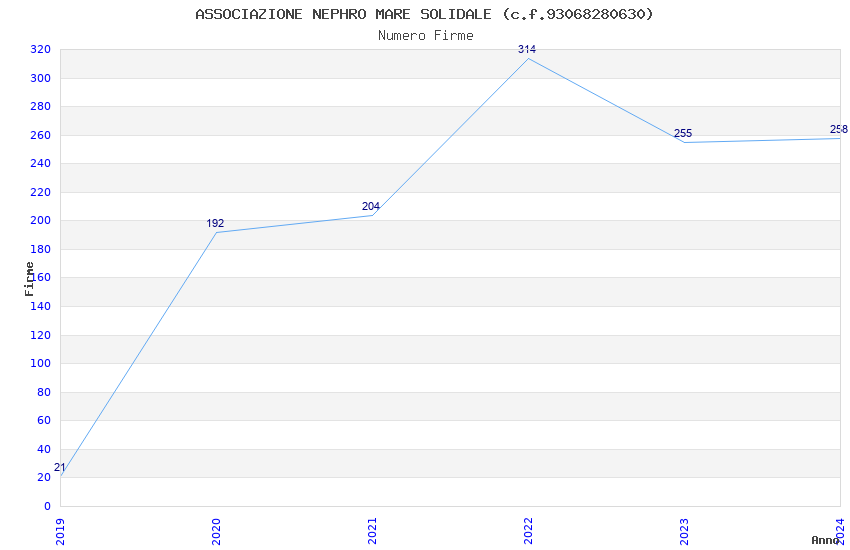Click the y-axis tick 140
The width and height of the screenshot is (850, 550).
(41, 306)
